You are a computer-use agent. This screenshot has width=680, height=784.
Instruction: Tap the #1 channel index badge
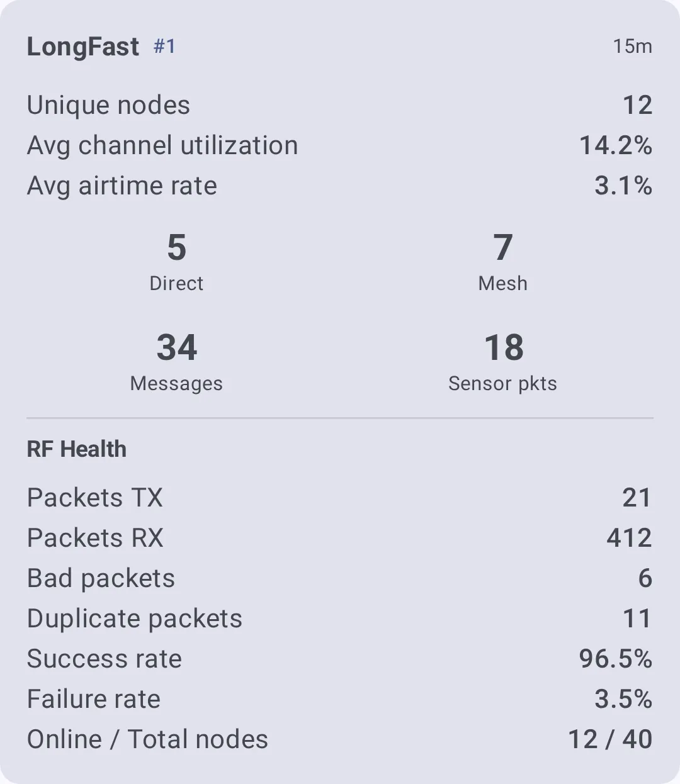(x=164, y=46)
